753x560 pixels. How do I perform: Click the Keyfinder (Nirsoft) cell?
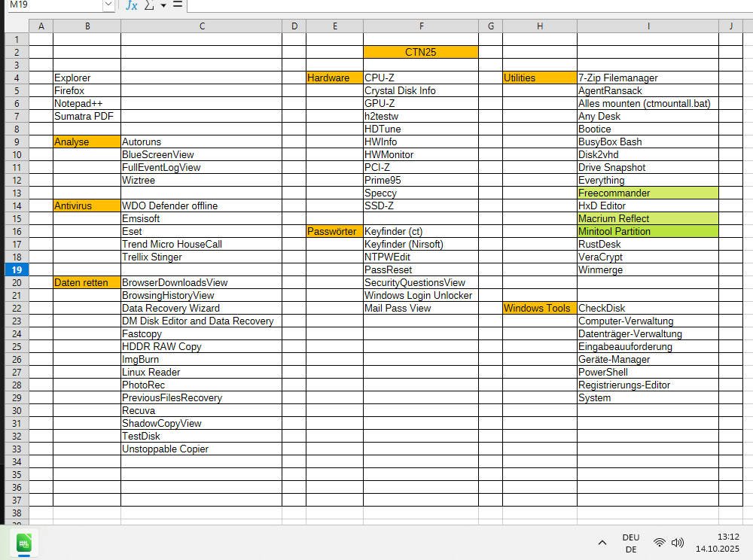421,245
